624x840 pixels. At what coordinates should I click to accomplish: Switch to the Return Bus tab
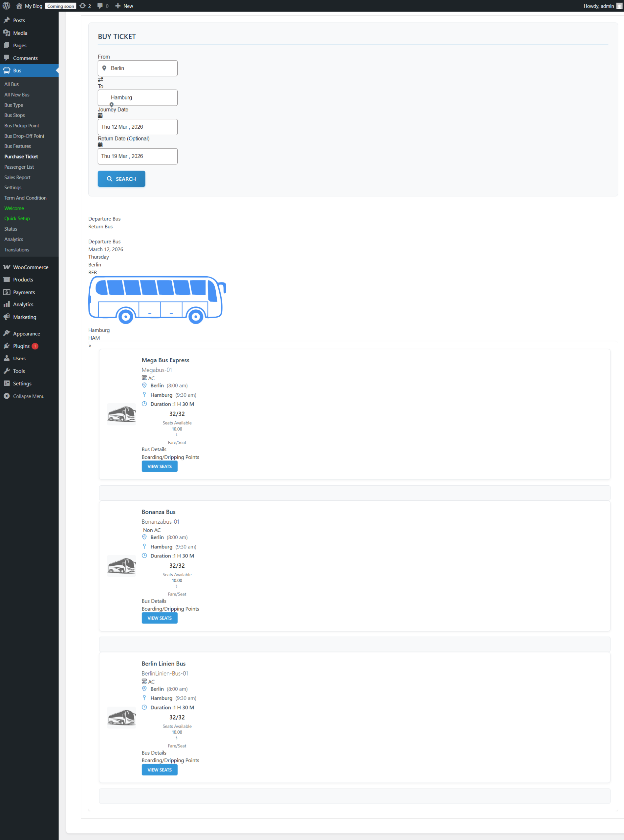click(x=100, y=226)
